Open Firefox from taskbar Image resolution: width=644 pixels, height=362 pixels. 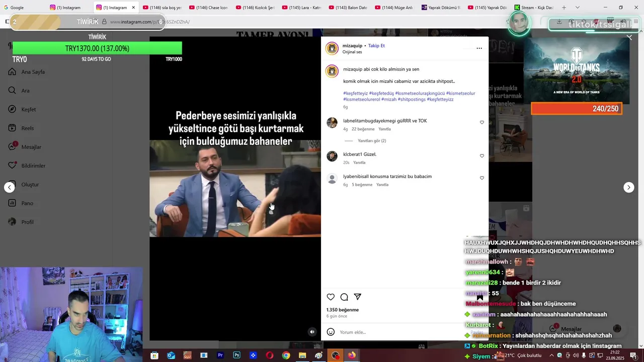coord(352,355)
